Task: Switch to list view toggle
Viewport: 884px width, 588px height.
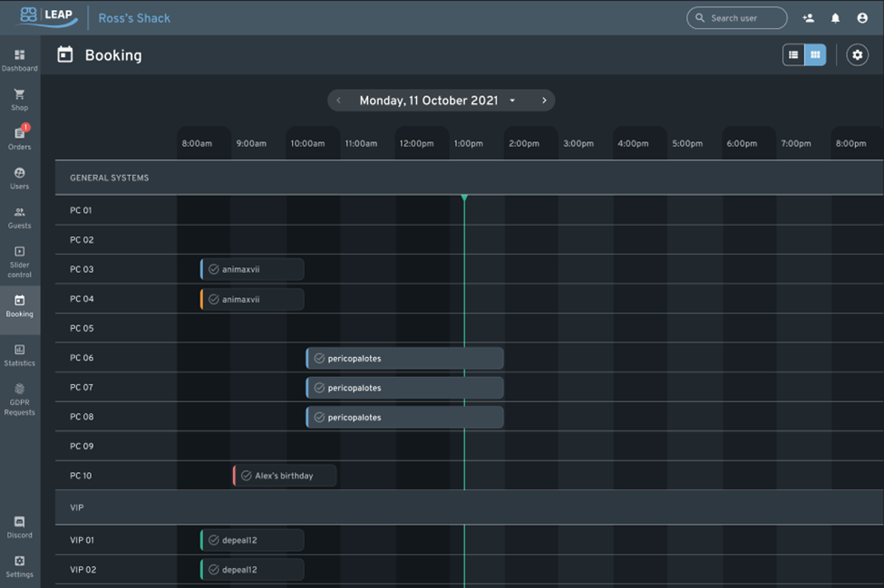Action: pyautogui.click(x=793, y=55)
